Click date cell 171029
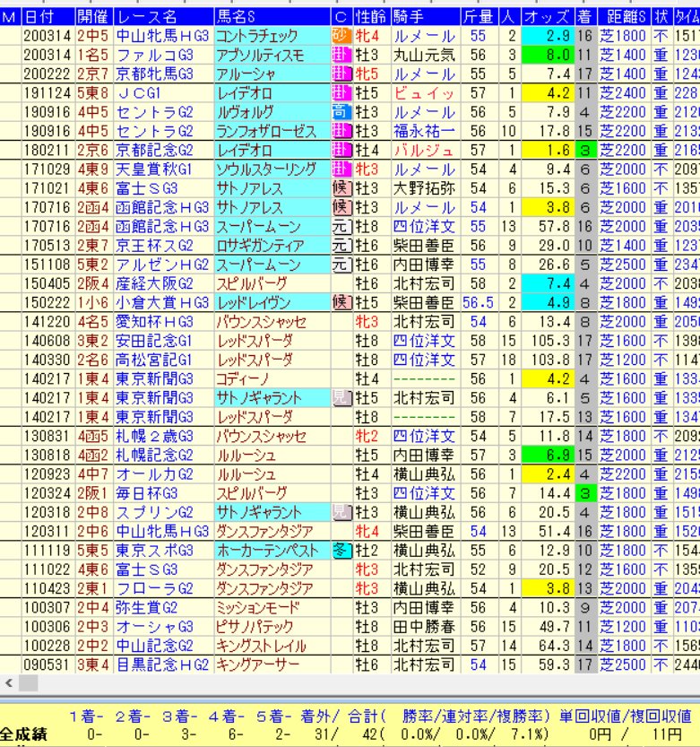 [x=48, y=169]
